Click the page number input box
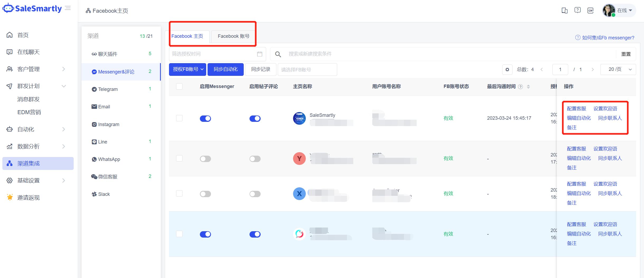Image resolution: width=644 pixels, height=278 pixels. [x=560, y=69]
